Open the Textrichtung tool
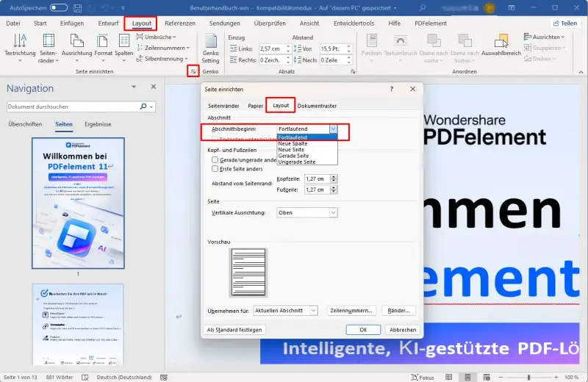The image size is (588, 382). [20, 48]
